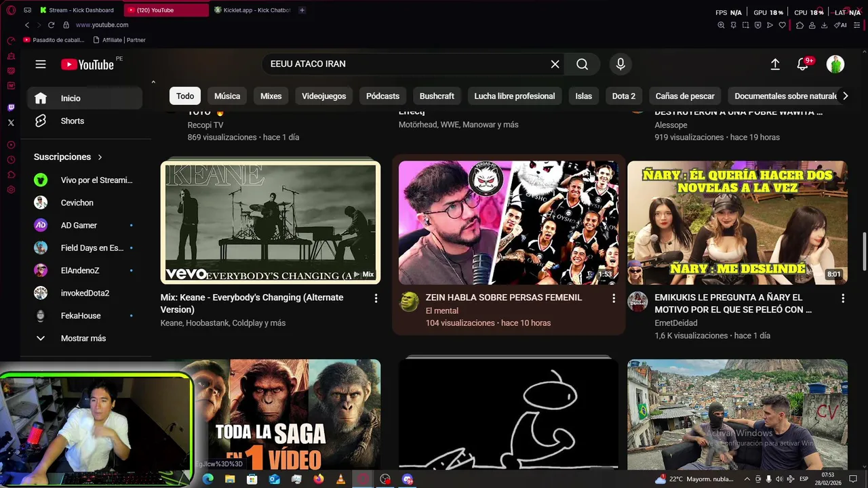
Task: Click the magnifier search button
Action: click(x=582, y=64)
